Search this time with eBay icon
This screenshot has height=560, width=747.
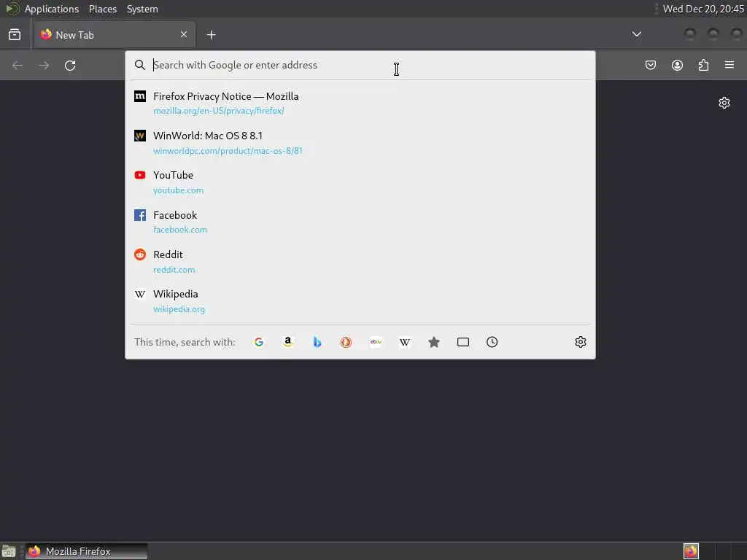pyautogui.click(x=376, y=342)
